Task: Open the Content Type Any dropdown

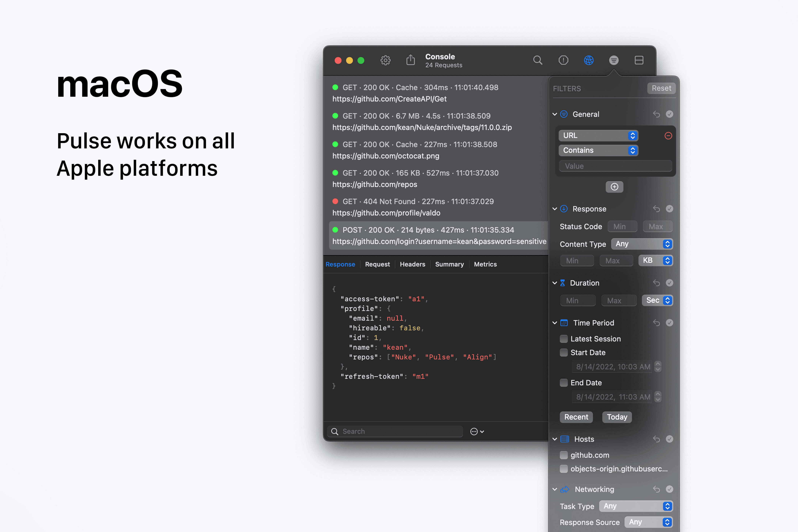Action: point(642,244)
